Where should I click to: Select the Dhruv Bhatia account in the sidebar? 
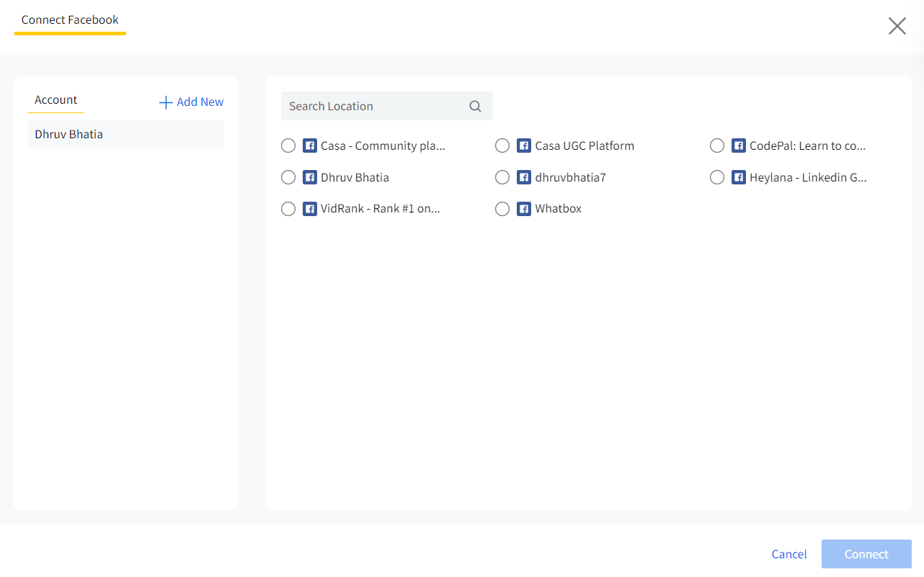coord(125,135)
